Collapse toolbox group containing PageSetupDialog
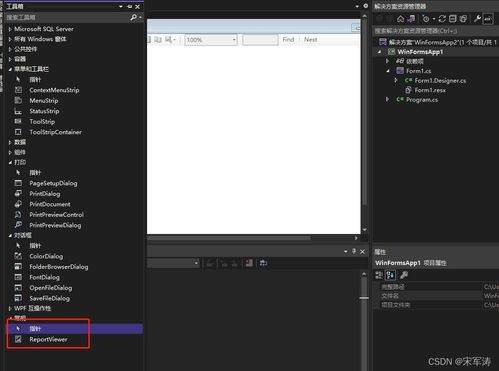Viewport: 499px width, 371px height. (x=10, y=163)
